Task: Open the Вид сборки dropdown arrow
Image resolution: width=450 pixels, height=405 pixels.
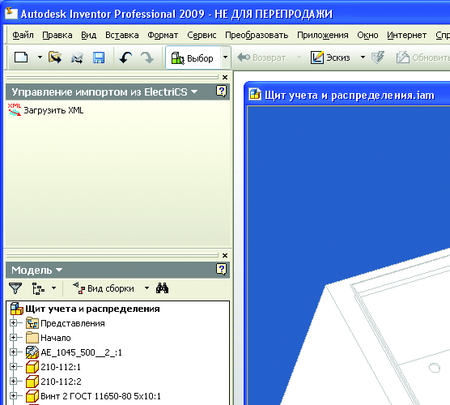Action: click(147, 288)
